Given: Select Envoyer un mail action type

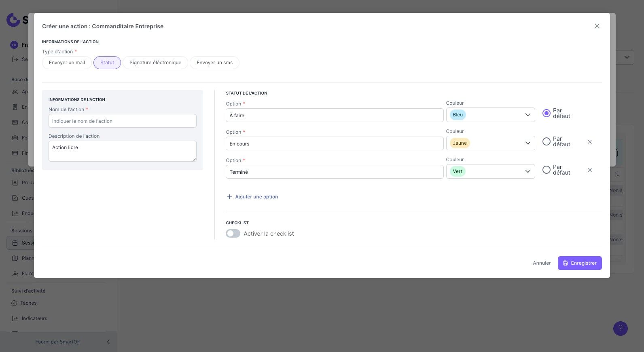Looking at the screenshot, I should [67, 63].
